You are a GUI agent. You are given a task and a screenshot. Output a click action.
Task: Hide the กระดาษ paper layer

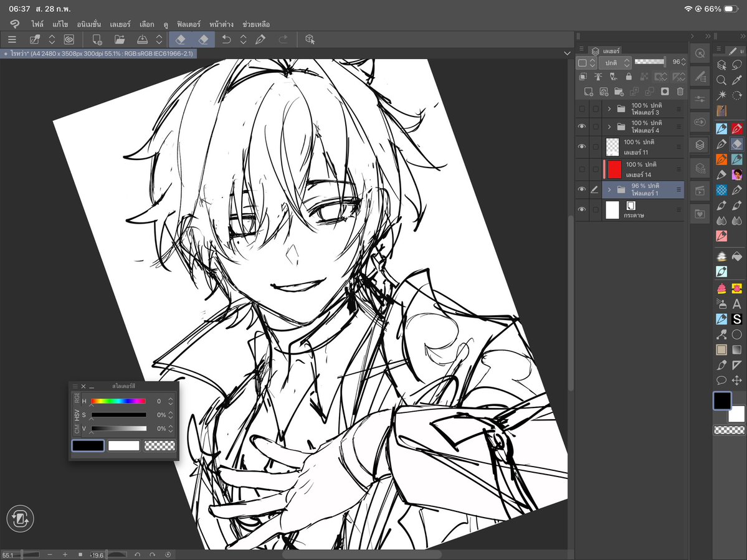click(x=582, y=209)
